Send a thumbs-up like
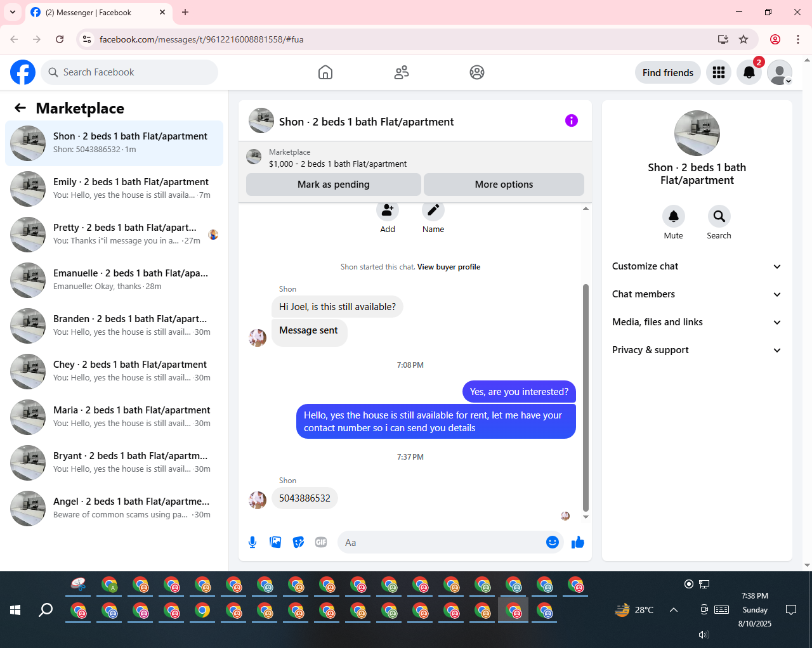Viewport: 812px width, 648px height. 578,542
